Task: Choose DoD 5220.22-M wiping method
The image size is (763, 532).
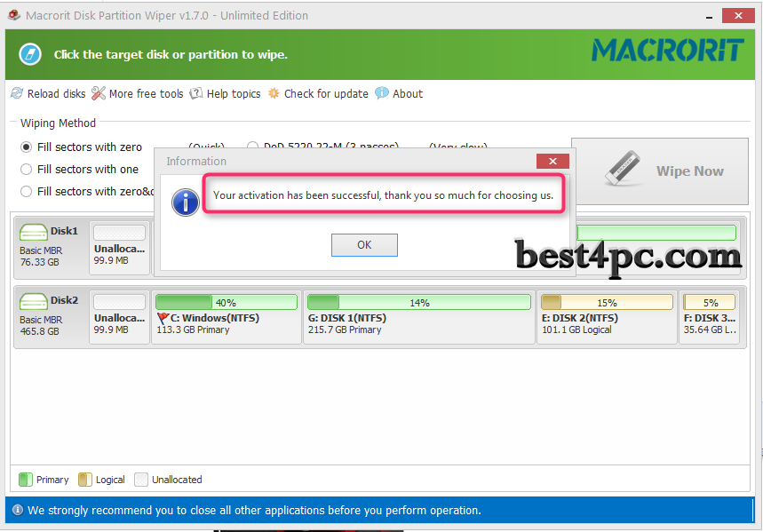Action: 253,147
